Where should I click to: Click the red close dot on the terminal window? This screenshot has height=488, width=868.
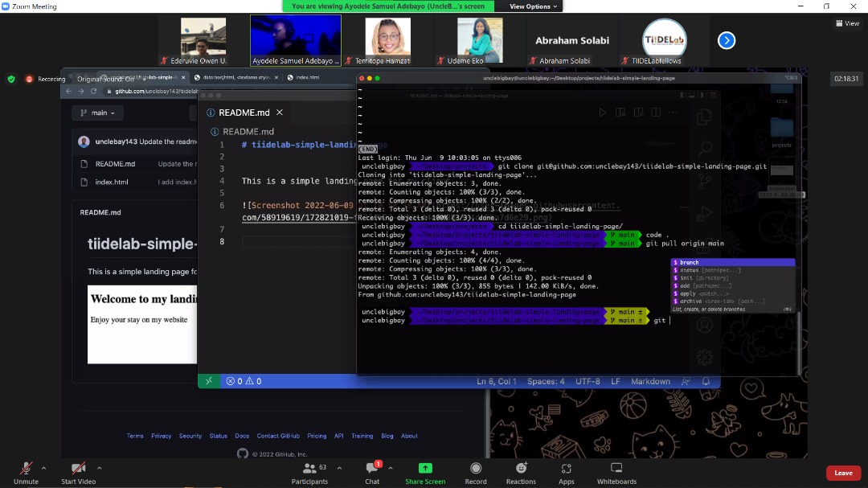tap(362, 78)
